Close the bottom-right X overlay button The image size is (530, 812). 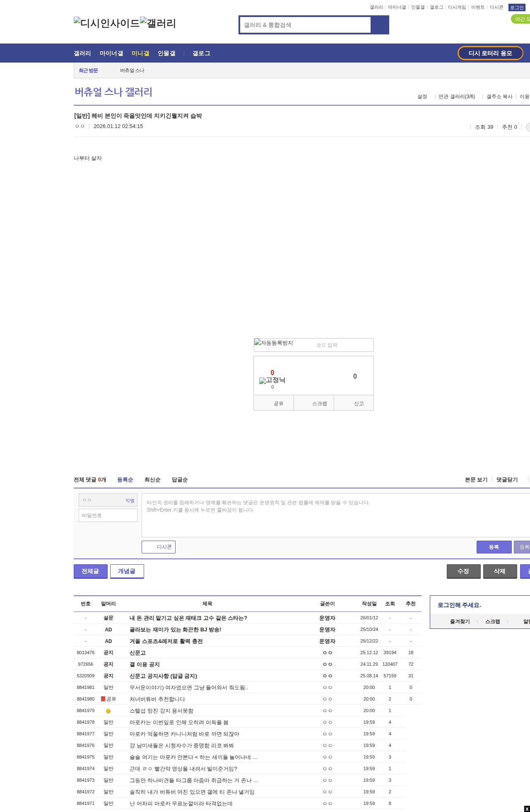click(526, 809)
